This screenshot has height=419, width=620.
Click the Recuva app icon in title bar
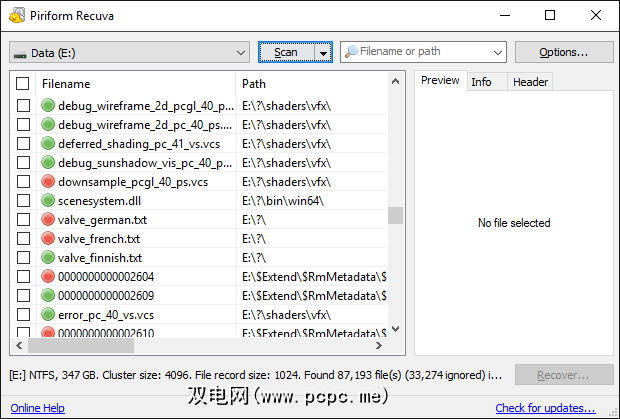pyautogui.click(x=17, y=15)
